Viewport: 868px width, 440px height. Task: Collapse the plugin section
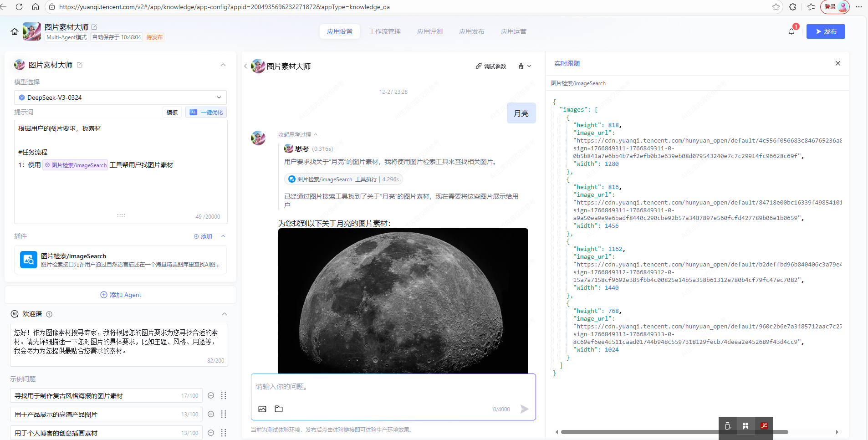223,236
